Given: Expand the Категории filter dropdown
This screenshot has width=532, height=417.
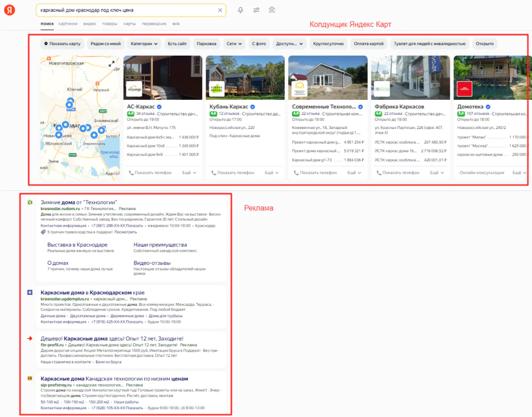Looking at the screenshot, I should [144, 44].
